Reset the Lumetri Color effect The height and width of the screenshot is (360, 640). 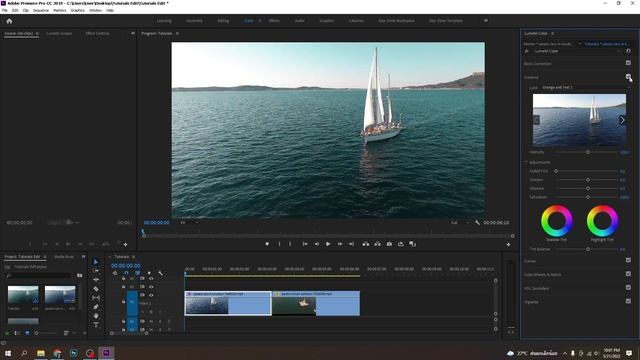pos(628,51)
